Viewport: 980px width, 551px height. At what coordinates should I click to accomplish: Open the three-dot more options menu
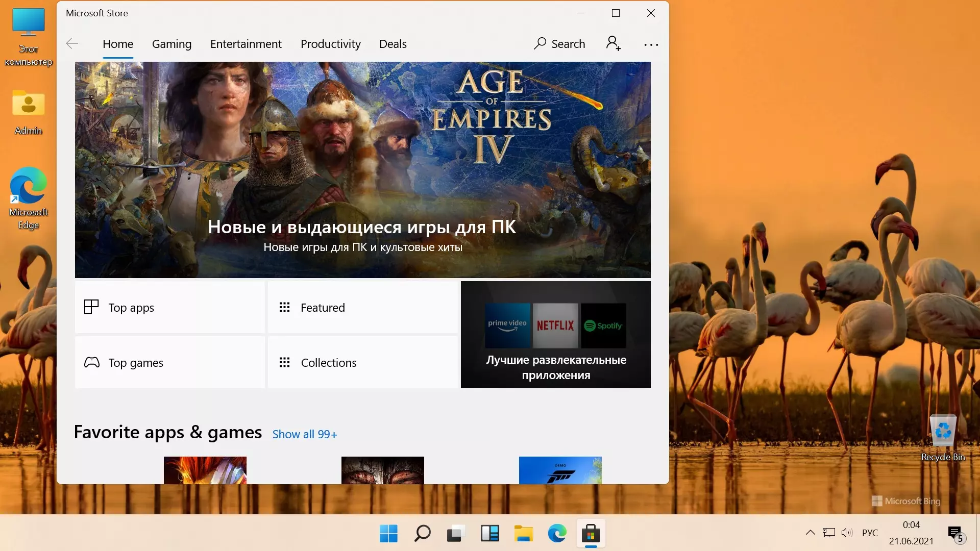click(651, 45)
